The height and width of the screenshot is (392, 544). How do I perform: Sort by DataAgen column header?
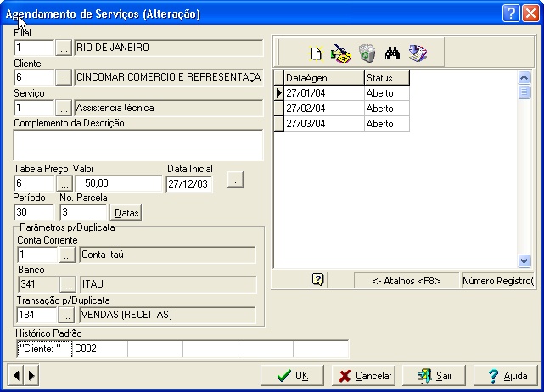[x=324, y=78]
